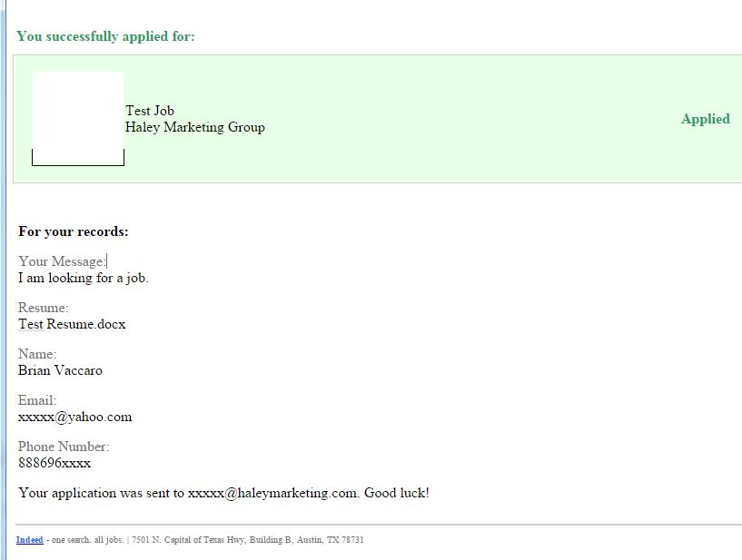Click the 'For your records' heading
The image size is (742, 560).
coord(74,231)
